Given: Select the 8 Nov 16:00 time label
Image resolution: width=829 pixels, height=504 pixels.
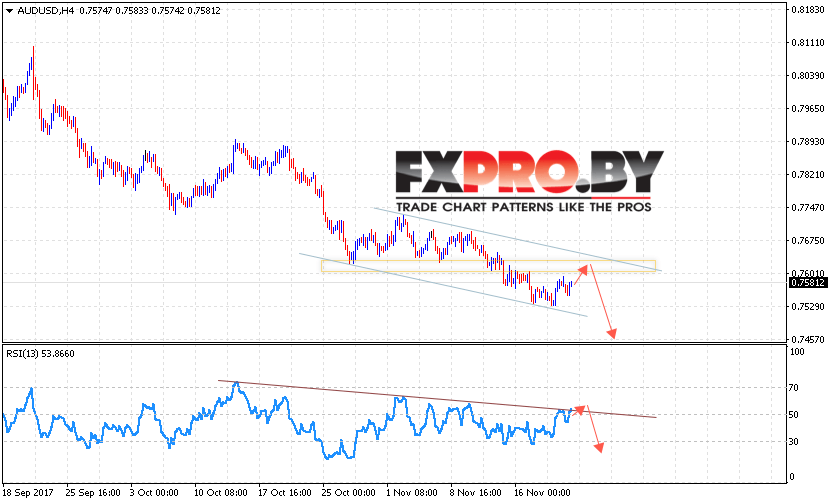Looking at the screenshot, I should pyautogui.click(x=475, y=493).
